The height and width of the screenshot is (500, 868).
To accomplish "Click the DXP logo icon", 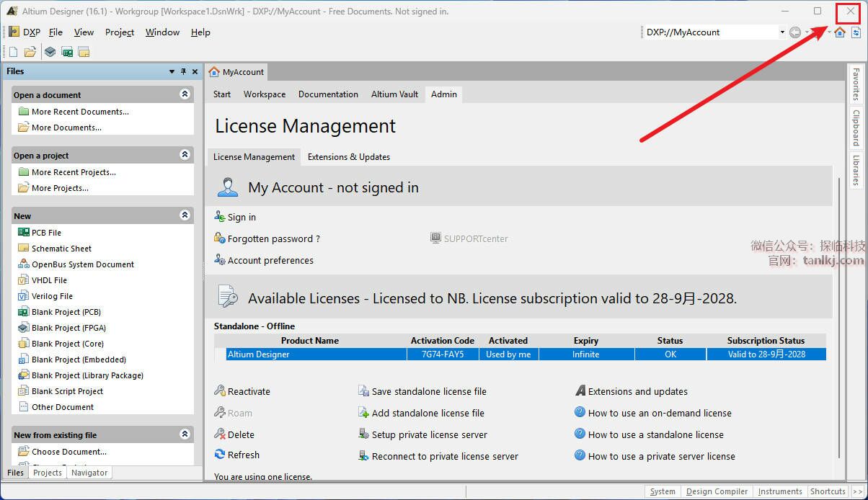I will point(14,32).
